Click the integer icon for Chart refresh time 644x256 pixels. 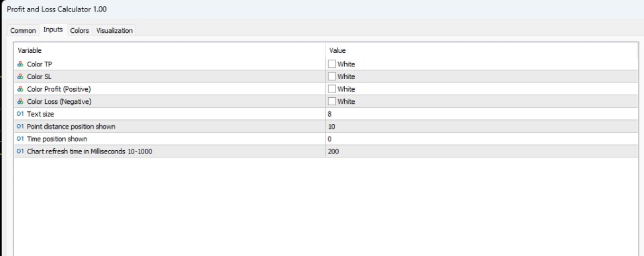point(20,151)
